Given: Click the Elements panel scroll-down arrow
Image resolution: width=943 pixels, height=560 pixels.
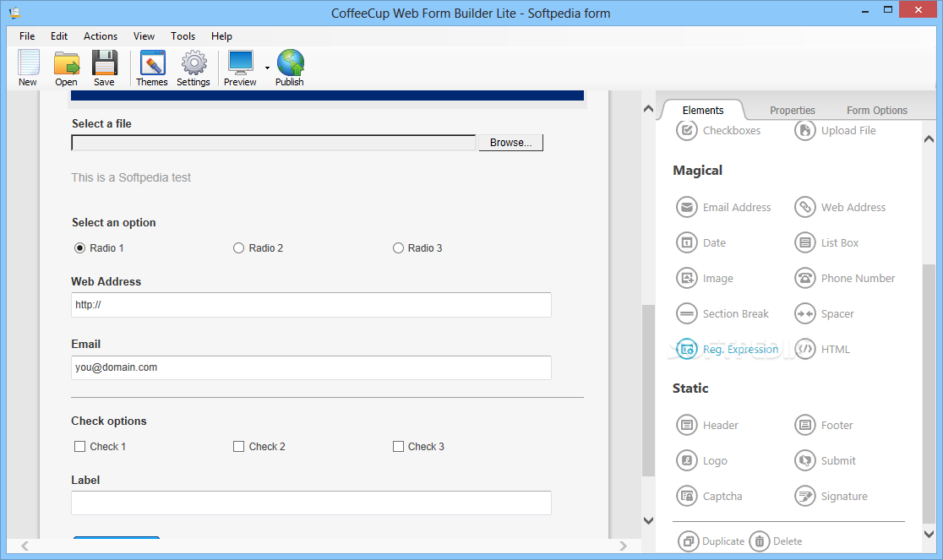Looking at the screenshot, I should tap(929, 534).
